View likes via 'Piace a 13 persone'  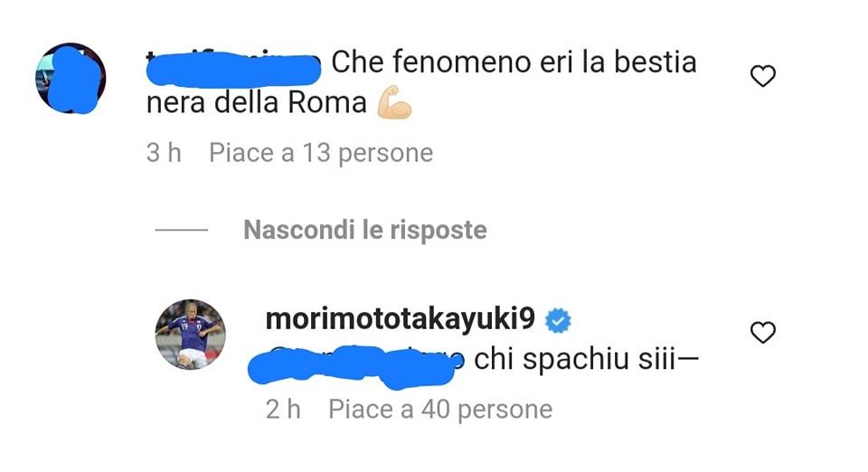(x=321, y=154)
